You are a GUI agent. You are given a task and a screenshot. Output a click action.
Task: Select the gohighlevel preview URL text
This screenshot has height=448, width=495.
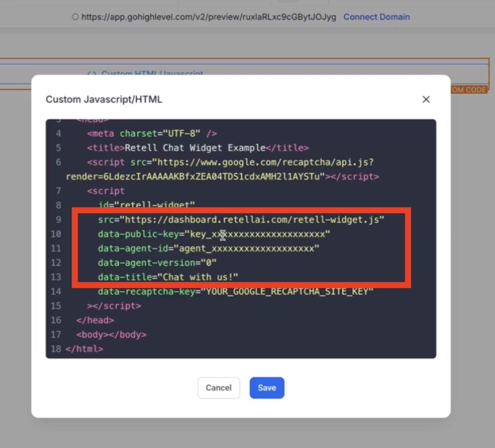[x=209, y=17]
